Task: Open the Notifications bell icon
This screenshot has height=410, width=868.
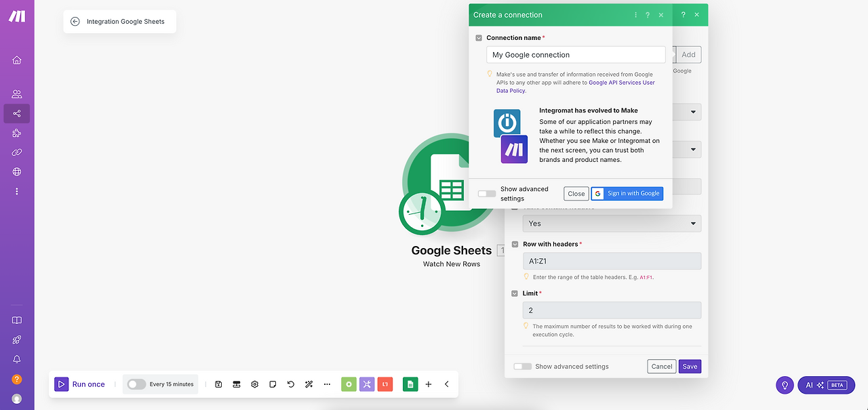Action: [x=17, y=359]
